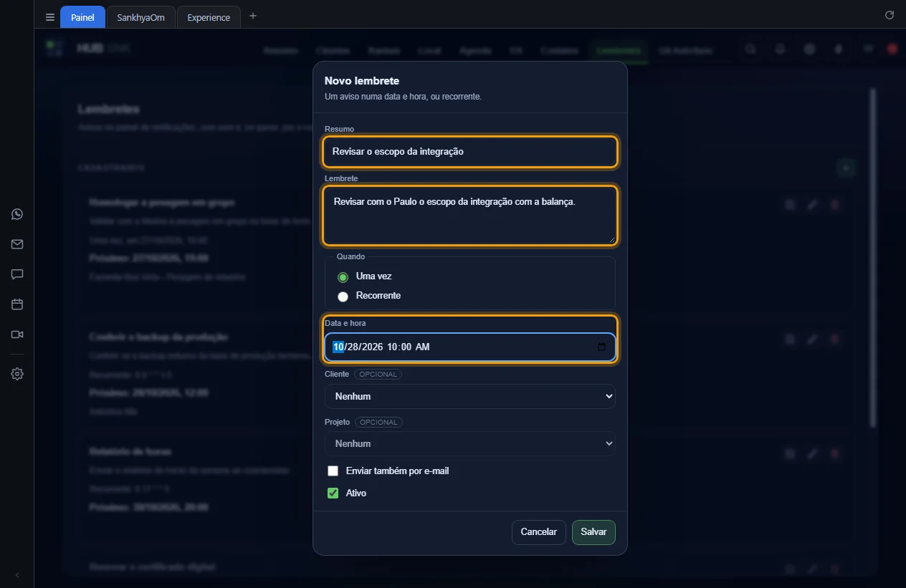The height and width of the screenshot is (588, 906).
Task: Open the WhatsApp sidebar icon
Action: coord(17,214)
